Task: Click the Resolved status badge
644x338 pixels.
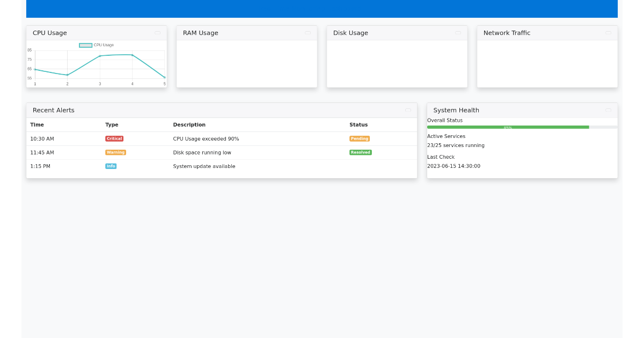Action: 360,152
